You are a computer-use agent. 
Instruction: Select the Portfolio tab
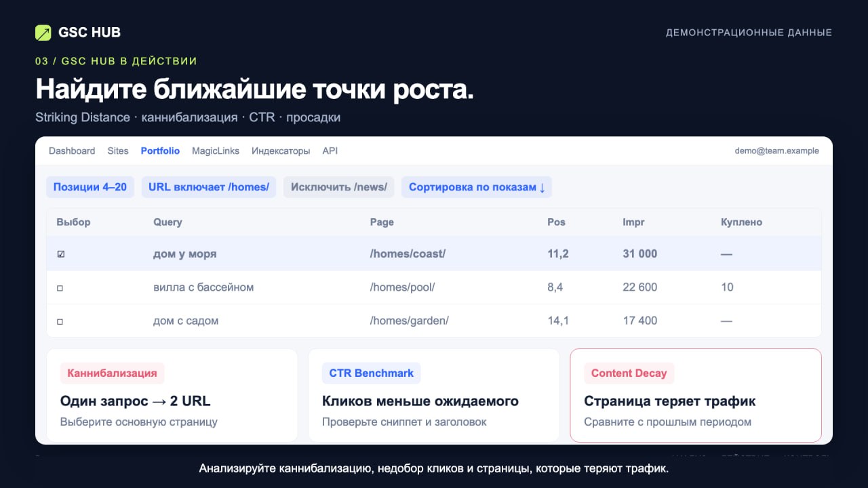click(x=160, y=151)
